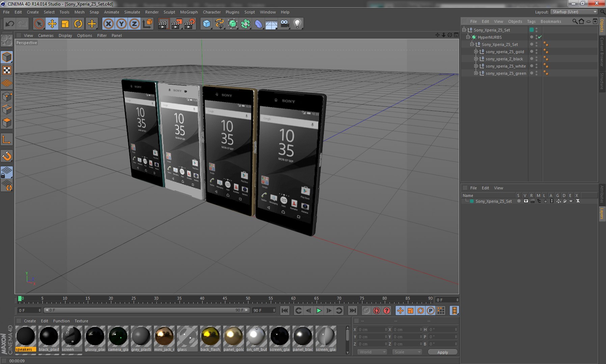This screenshot has width=606, height=364.
Task: Switch to Texture mode
Action: click(7, 70)
